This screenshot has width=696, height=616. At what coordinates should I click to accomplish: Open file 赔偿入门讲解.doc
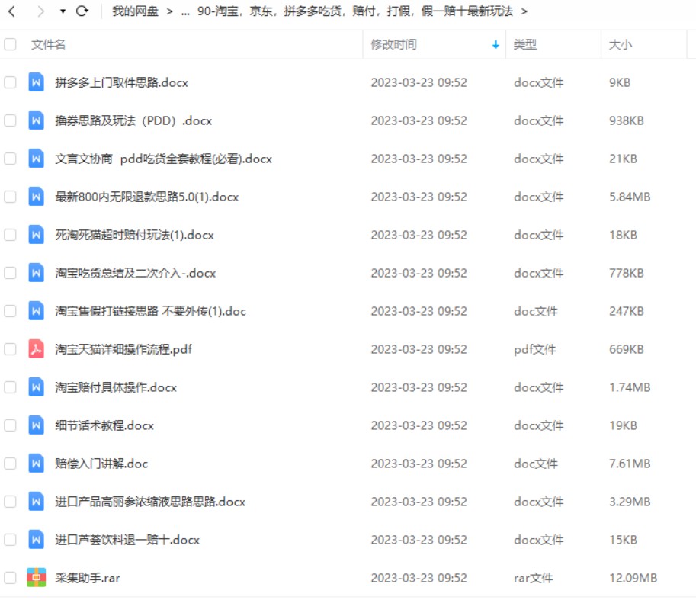pyautogui.click(x=101, y=464)
